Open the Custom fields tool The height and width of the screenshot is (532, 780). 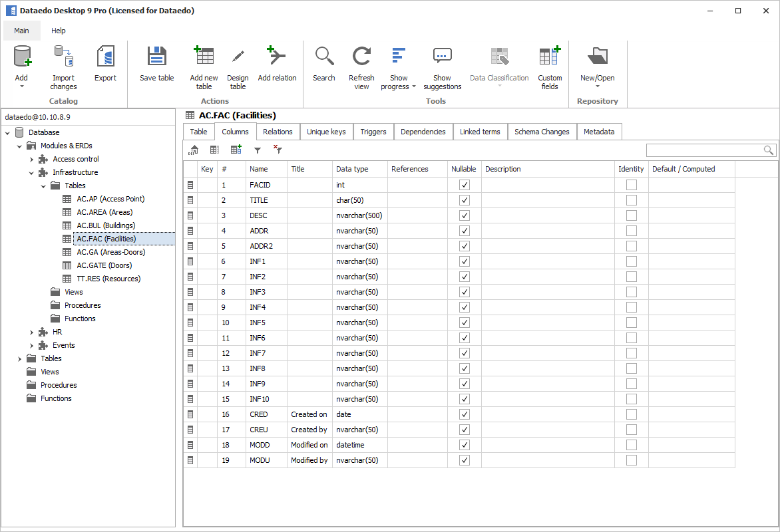549,63
